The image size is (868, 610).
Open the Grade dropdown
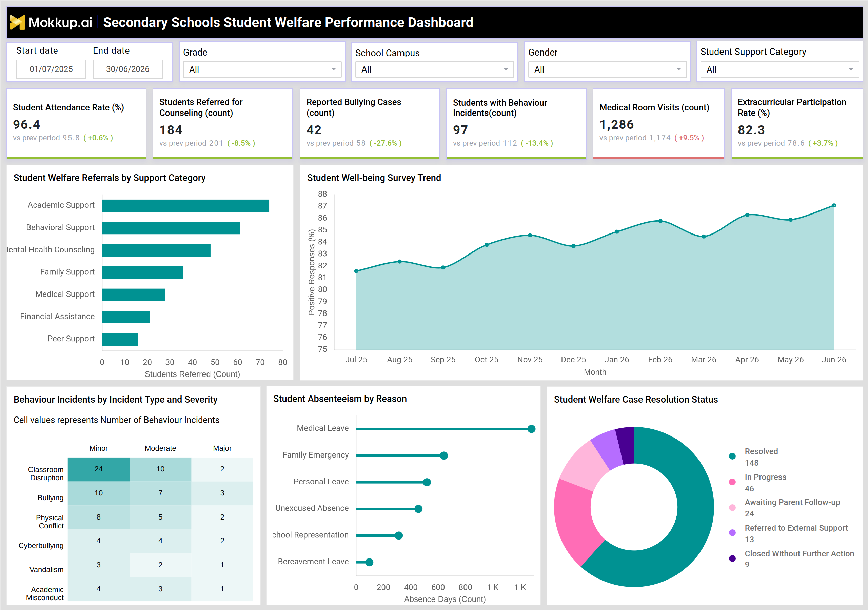[262, 69]
